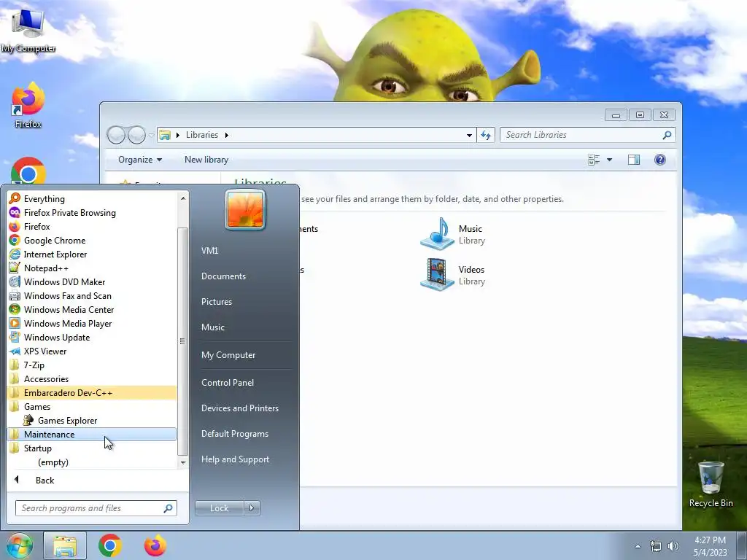Expand the Accessories folder

click(x=92, y=379)
